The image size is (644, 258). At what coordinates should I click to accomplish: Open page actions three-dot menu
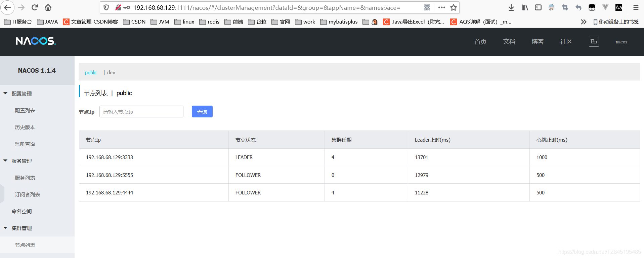pyautogui.click(x=442, y=7)
